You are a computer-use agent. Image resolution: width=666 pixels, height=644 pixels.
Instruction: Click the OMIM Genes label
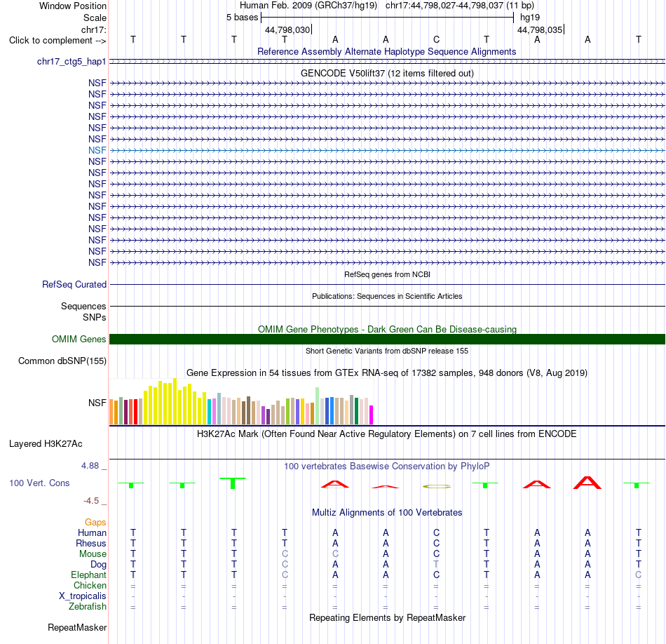point(79,340)
